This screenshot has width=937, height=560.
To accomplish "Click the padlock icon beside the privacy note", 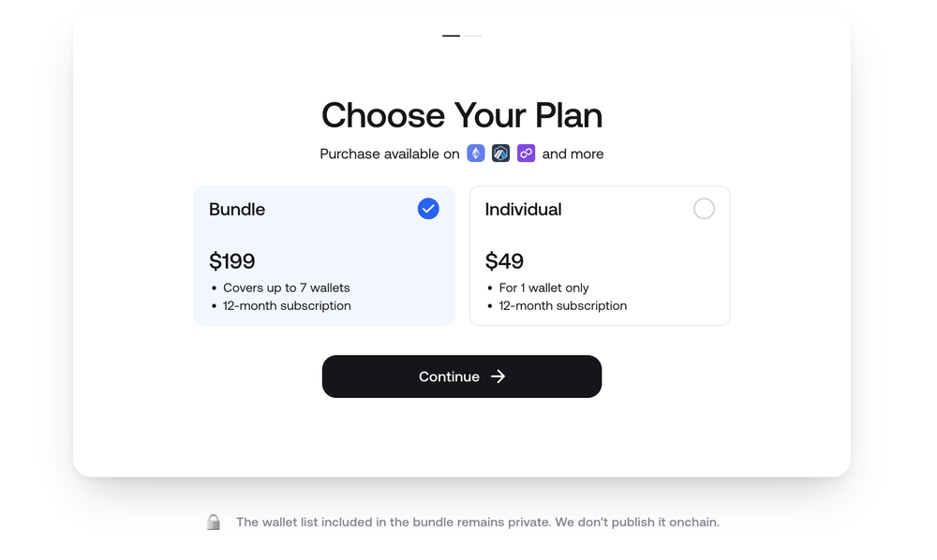I will (x=214, y=523).
